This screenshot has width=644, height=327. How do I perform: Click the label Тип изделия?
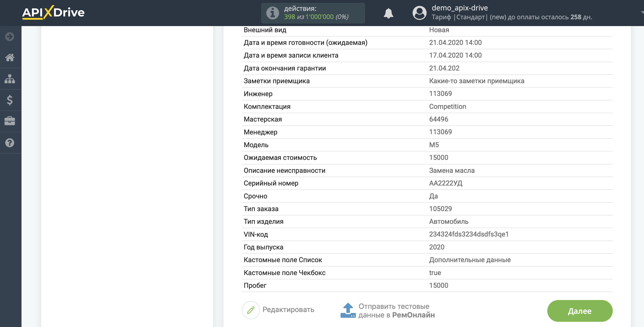coord(264,222)
